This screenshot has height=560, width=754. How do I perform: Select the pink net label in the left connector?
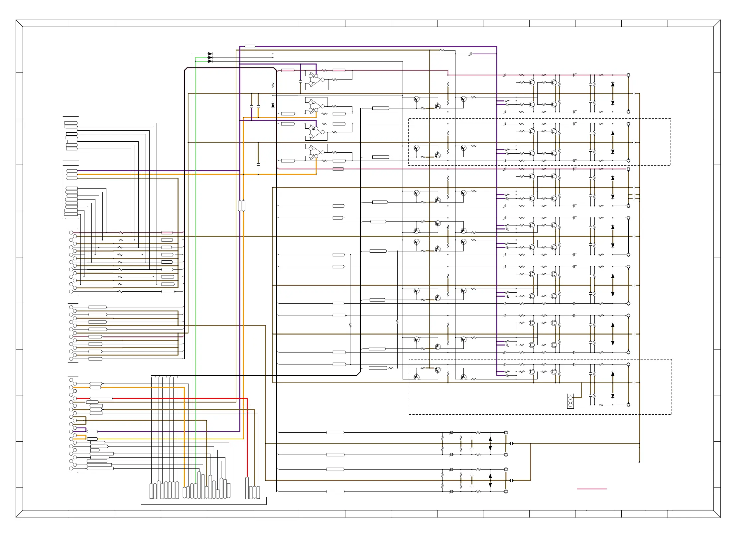pos(167,232)
